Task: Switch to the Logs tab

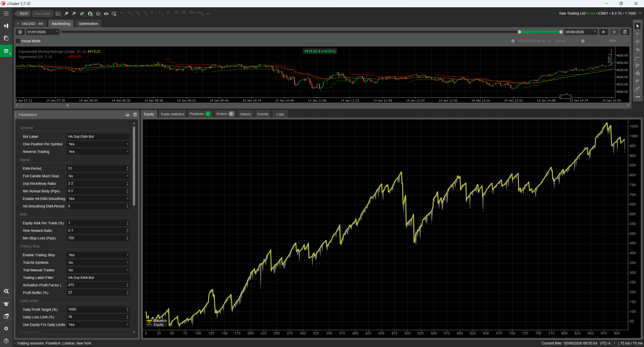Action: (x=280, y=114)
